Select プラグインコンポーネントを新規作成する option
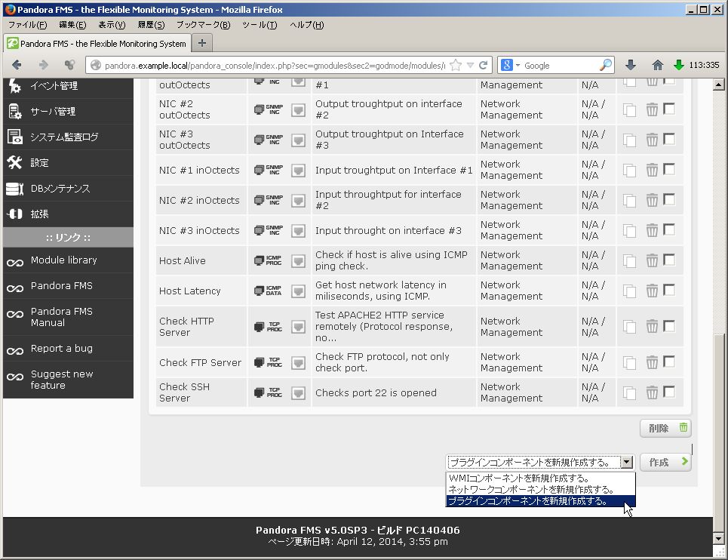The image size is (728, 560). (540, 501)
